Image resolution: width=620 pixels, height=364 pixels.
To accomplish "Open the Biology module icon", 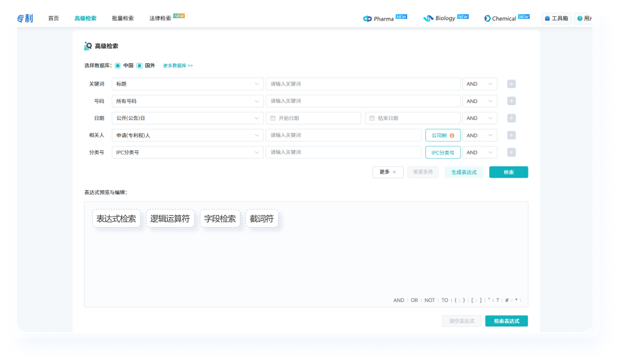I will click(x=428, y=18).
